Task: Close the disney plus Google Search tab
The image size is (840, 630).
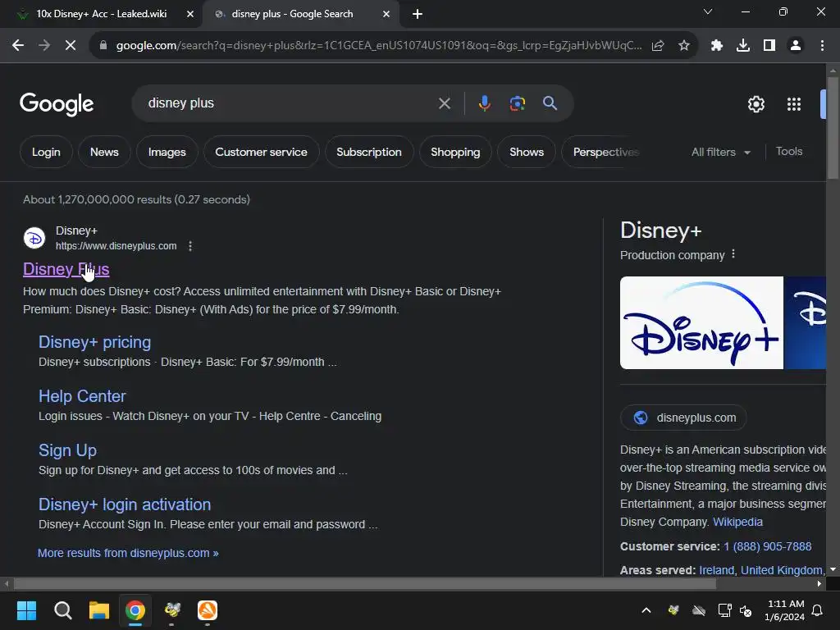Action: 386,14
